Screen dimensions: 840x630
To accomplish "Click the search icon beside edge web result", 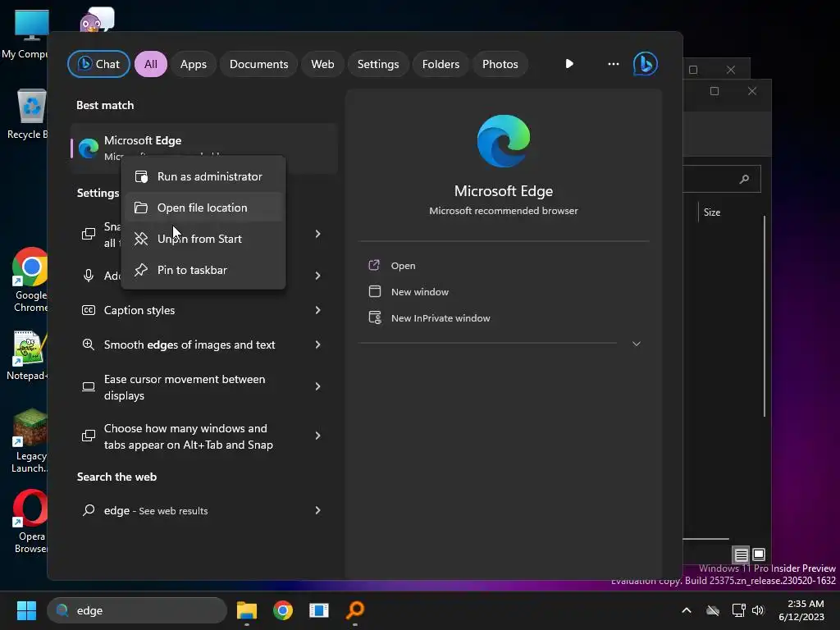I will coord(89,510).
